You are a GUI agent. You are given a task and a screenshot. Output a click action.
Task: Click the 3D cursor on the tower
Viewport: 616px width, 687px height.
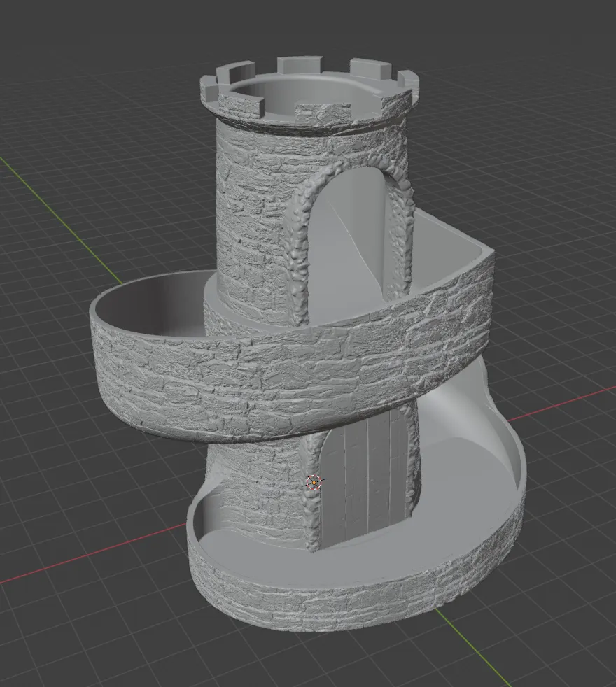[x=314, y=483]
